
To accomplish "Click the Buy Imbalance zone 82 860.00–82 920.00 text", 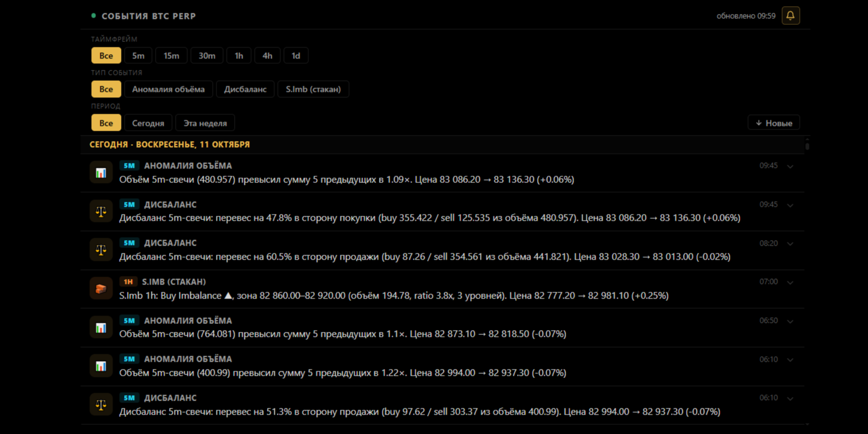I will coord(394,295).
